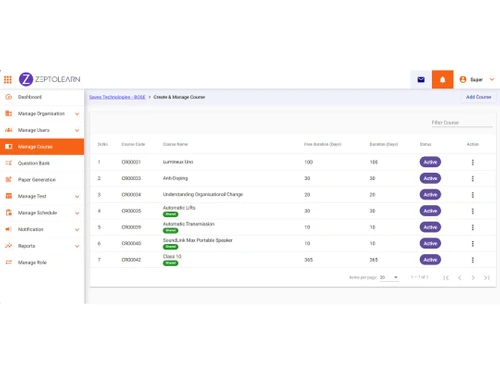Select Manage Course menu item
Viewport: 500px width, 375px height.
[42, 147]
